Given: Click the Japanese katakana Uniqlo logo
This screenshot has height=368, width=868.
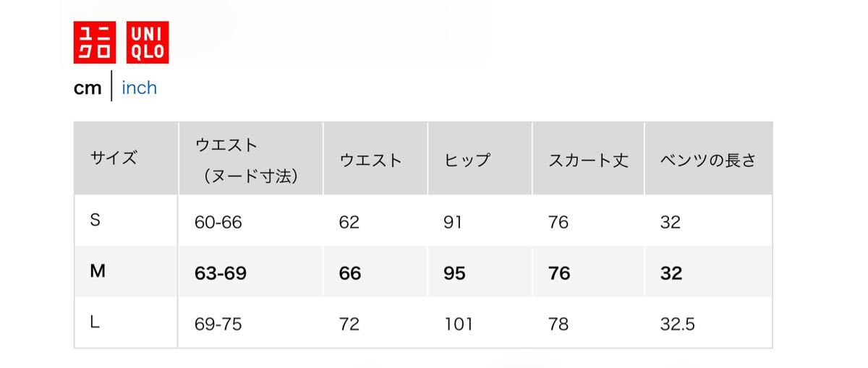Looking at the screenshot, I should [95, 43].
